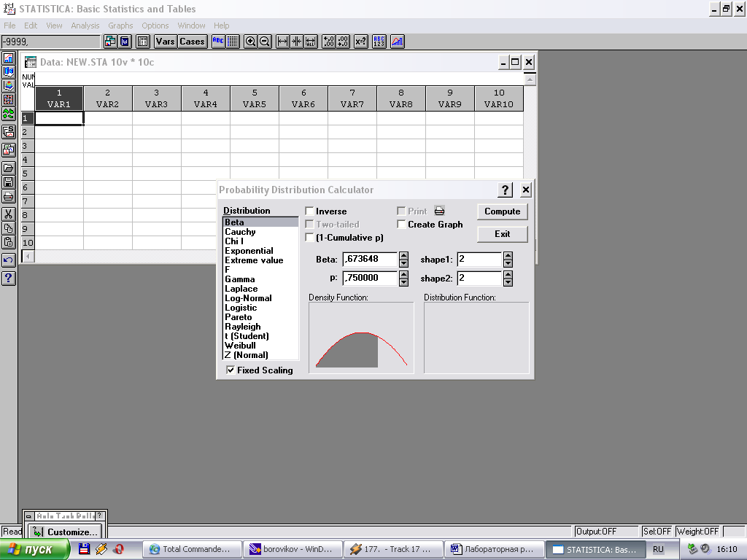The height and width of the screenshot is (560, 747).
Task: Click the Customize... button
Action: pyautogui.click(x=65, y=532)
